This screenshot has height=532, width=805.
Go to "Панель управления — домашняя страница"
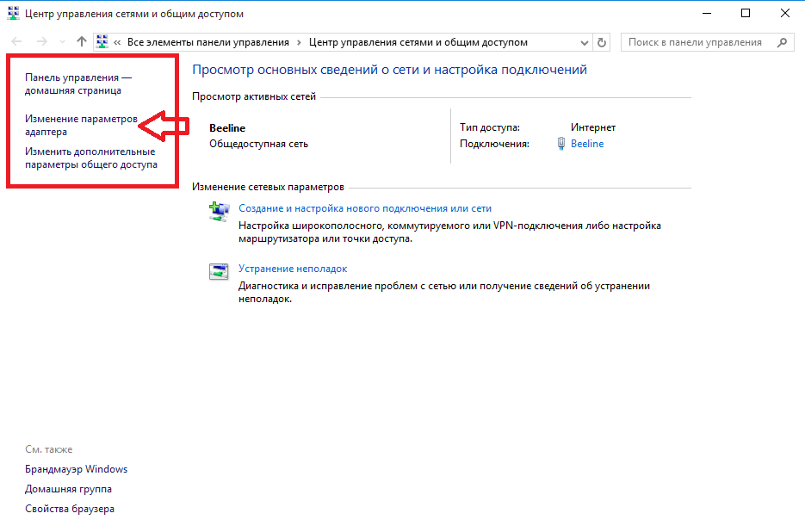[78, 84]
